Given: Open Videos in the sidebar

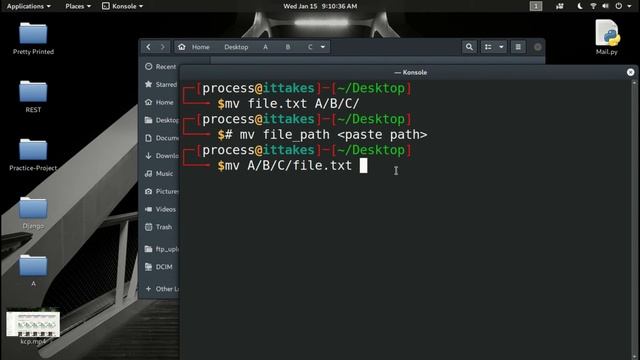Looking at the screenshot, I should (x=161, y=209).
